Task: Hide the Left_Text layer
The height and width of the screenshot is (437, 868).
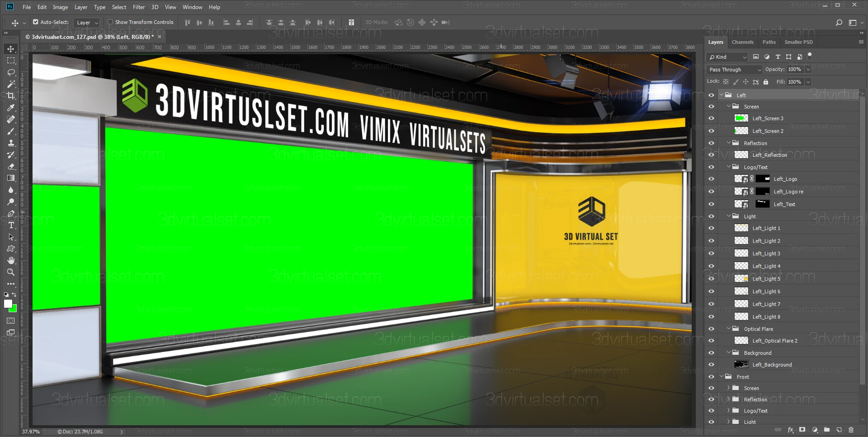Action: (x=711, y=204)
